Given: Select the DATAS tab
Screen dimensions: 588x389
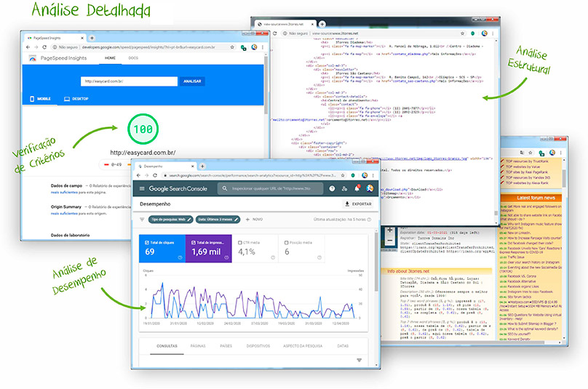Looking at the screenshot, I should coord(343,346).
